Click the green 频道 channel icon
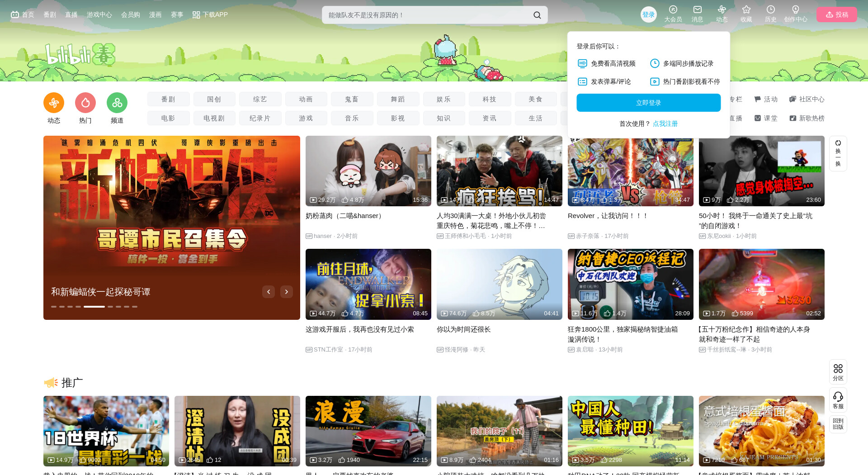 click(117, 103)
